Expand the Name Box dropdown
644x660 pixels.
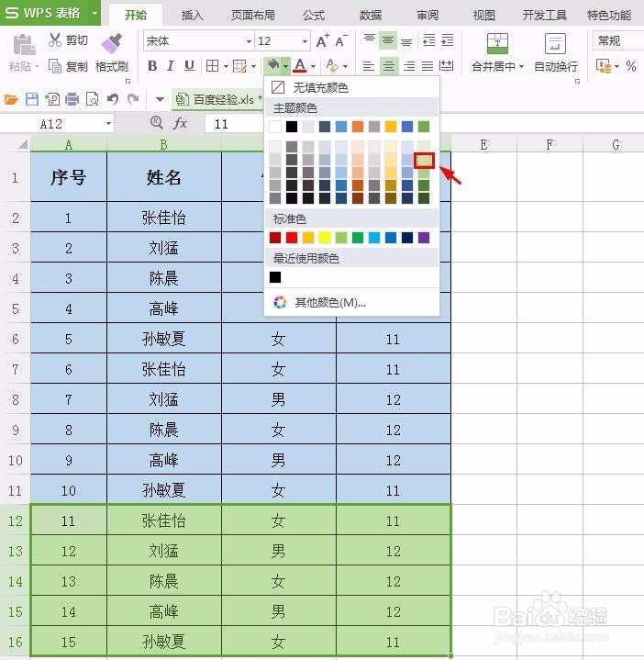coord(108,123)
